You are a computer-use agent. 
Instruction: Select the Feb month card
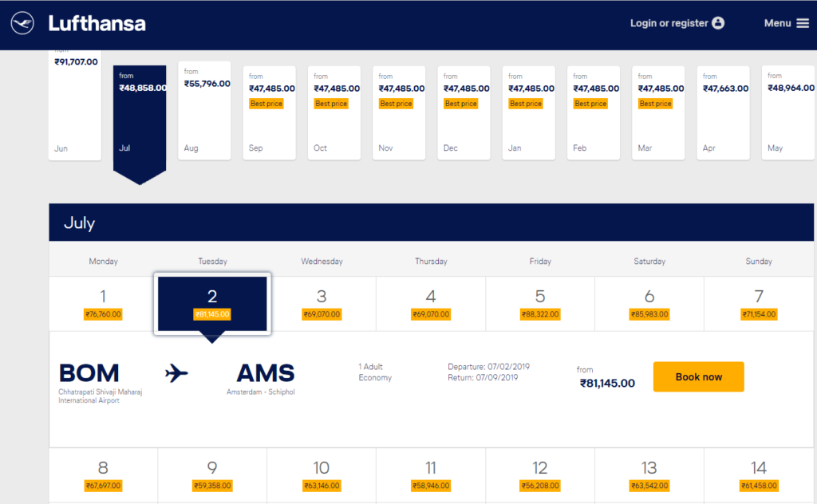[x=594, y=113]
